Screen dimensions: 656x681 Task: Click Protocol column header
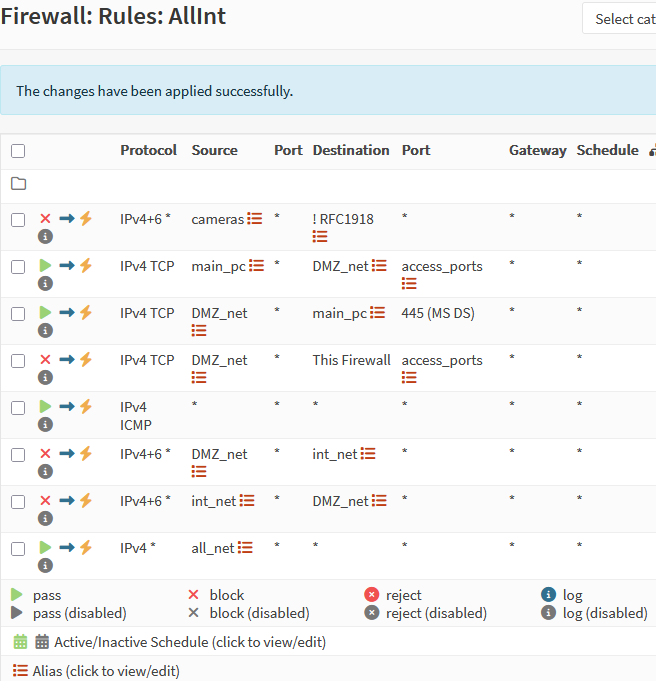(148, 150)
